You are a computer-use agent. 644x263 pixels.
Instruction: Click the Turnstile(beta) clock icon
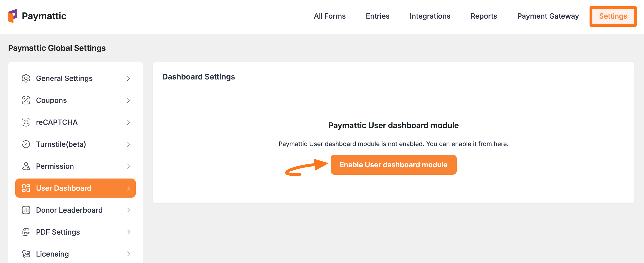26,144
